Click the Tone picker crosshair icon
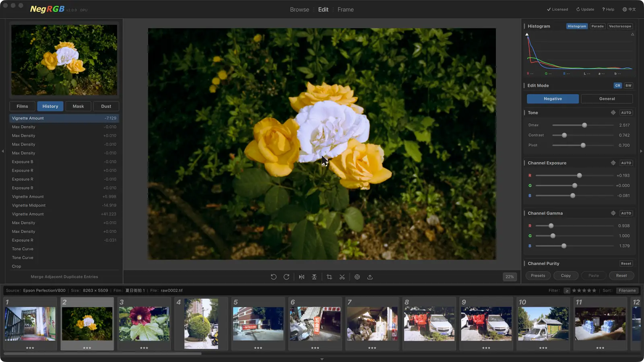 coord(613,113)
